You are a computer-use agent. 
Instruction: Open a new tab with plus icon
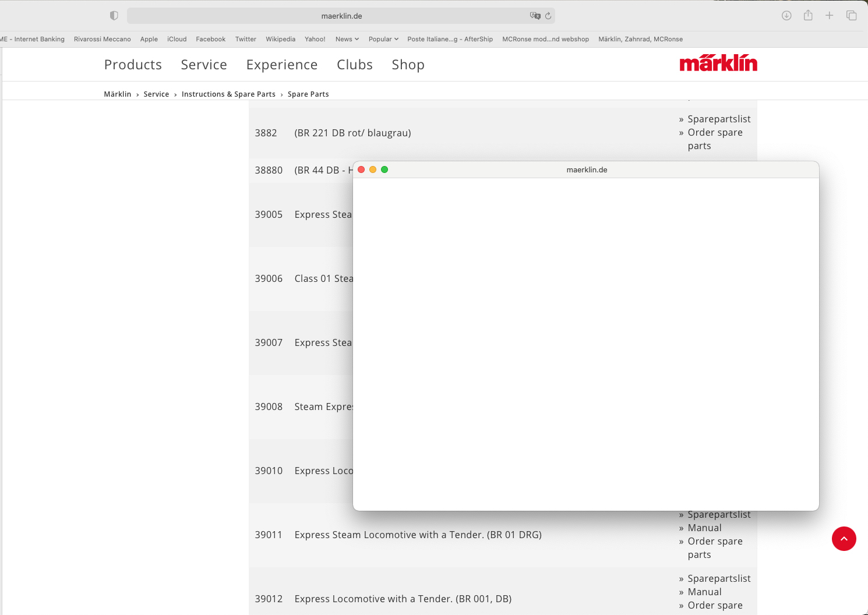point(830,16)
